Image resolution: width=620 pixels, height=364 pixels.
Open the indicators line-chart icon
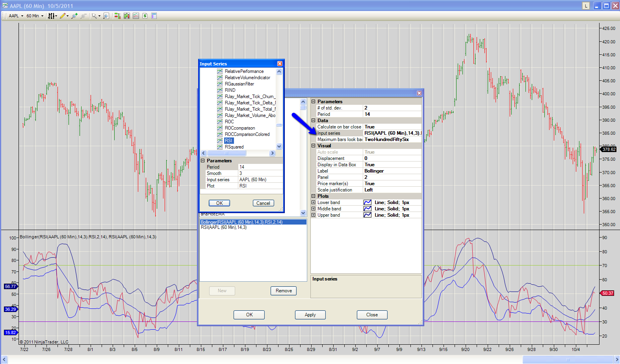(136, 16)
